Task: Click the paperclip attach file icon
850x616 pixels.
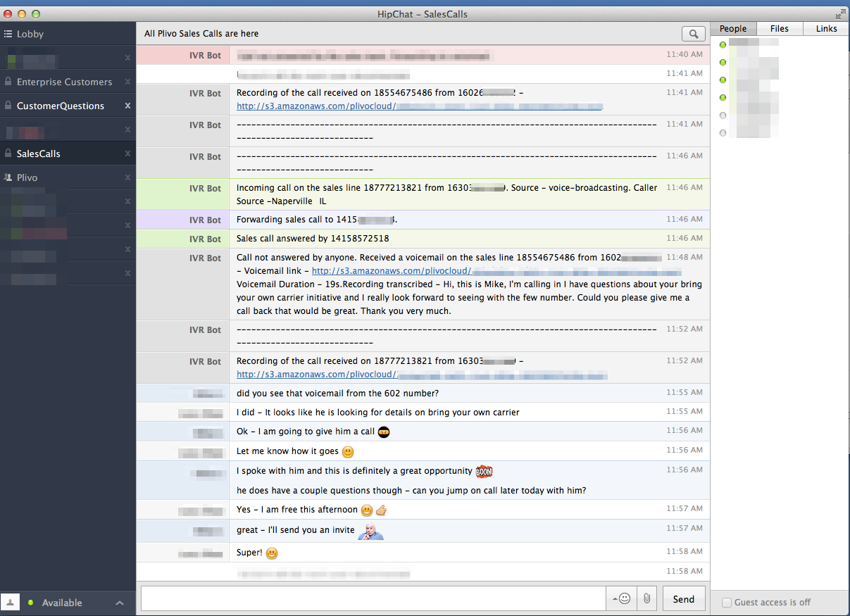Action: 646,598
